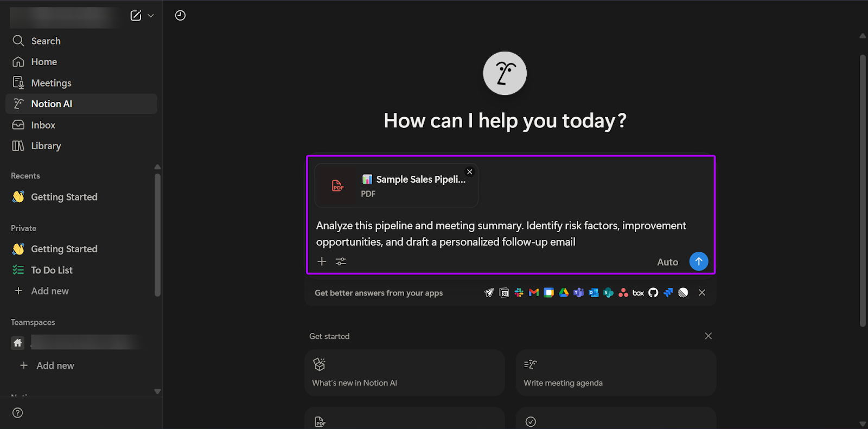Image resolution: width=868 pixels, height=429 pixels.
Task: Open Search in the sidebar
Action: [x=81, y=41]
